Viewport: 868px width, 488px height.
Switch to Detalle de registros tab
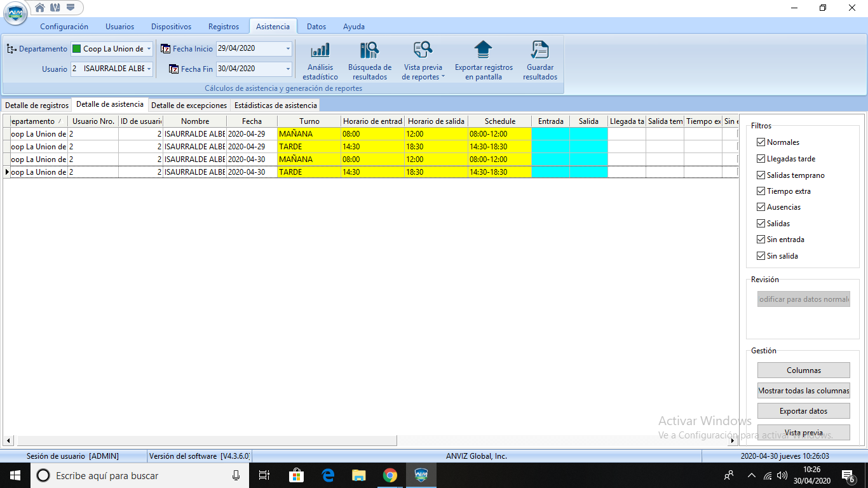click(37, 105)
